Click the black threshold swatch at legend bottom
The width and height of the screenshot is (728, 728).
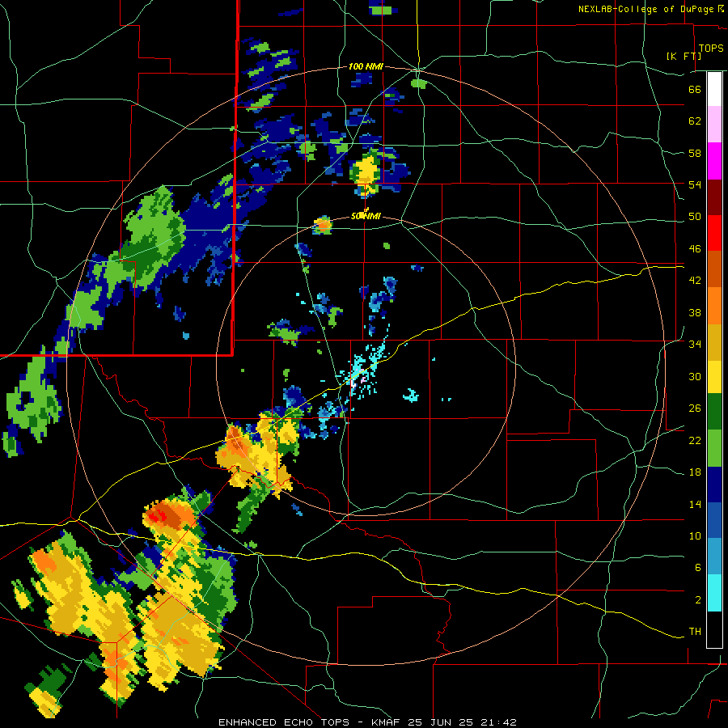(x=714, y=629)
